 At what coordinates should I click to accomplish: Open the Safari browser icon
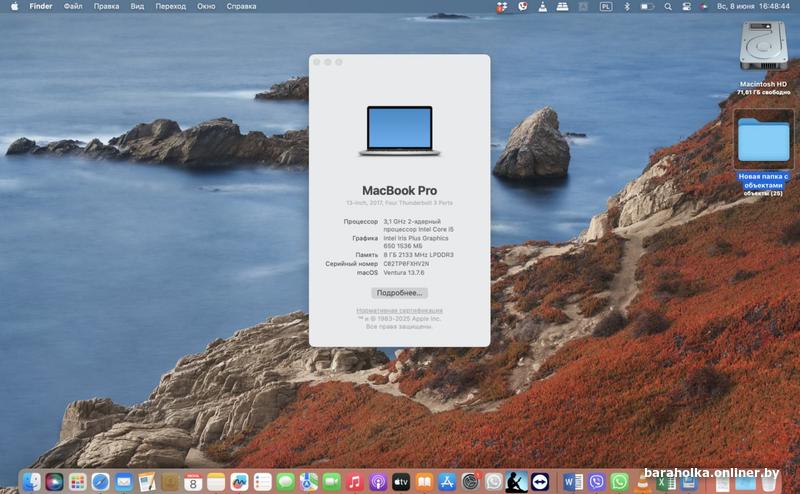click(x=101, y=482)
